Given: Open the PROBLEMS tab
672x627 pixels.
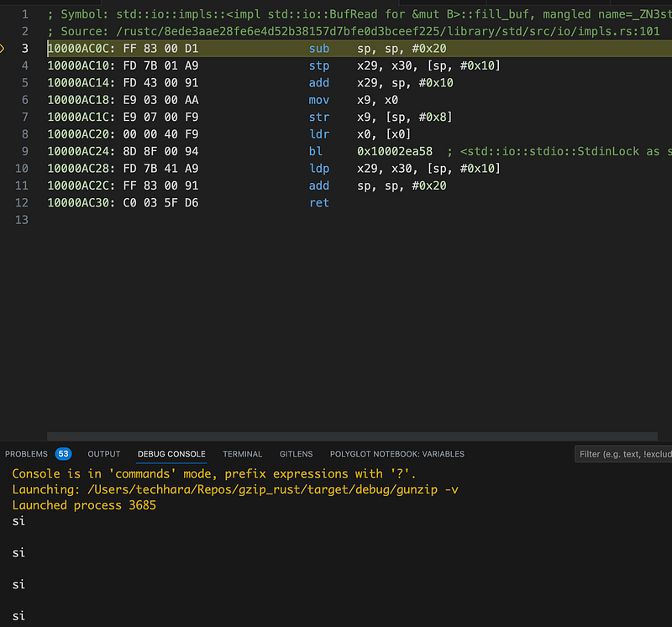Looking at the screenshot, I should pos(26,454).
